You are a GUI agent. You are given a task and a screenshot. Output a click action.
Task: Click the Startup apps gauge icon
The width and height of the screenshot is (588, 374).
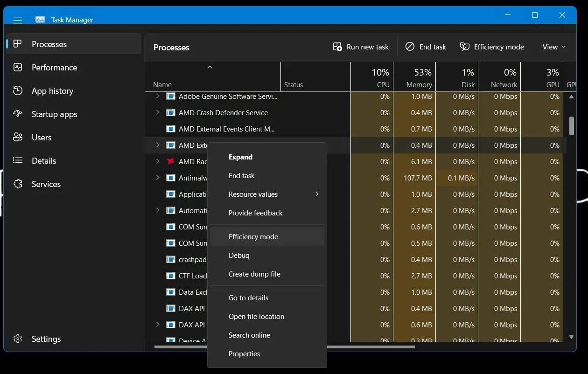tap(18, 114)
